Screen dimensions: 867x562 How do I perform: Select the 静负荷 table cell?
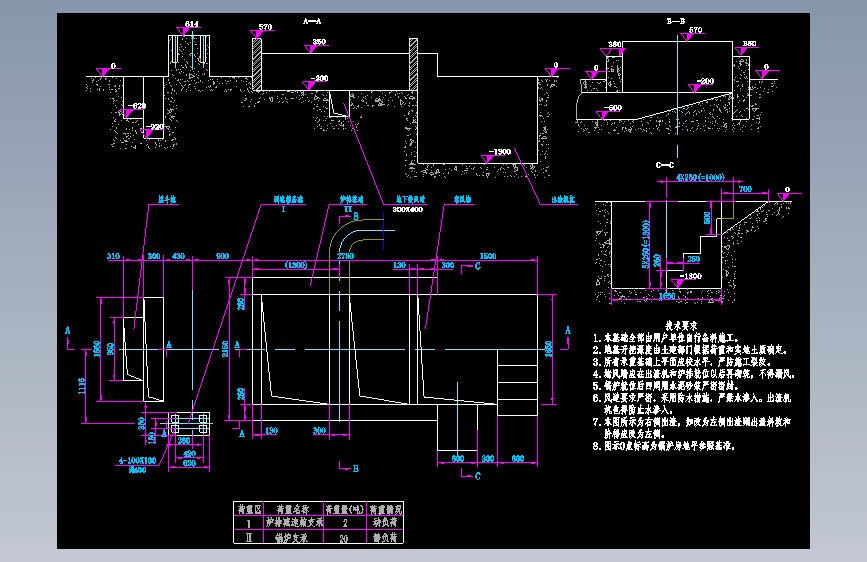tap(385, 538)
